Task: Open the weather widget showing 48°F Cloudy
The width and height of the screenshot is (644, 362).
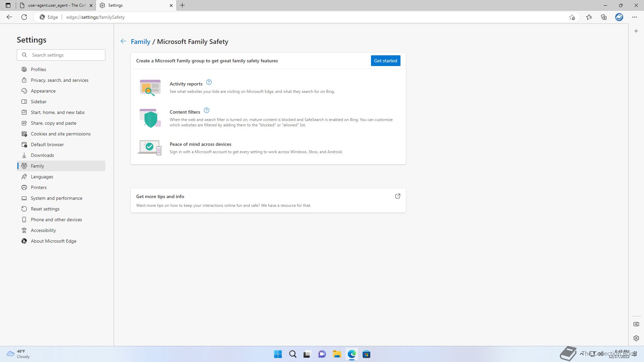Action: click(x=18, y=354)
